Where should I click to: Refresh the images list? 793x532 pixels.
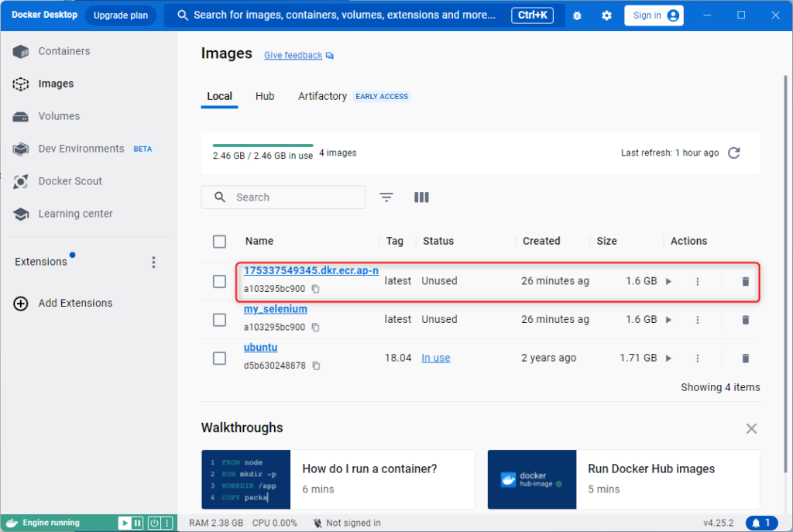tap(734, 153)
